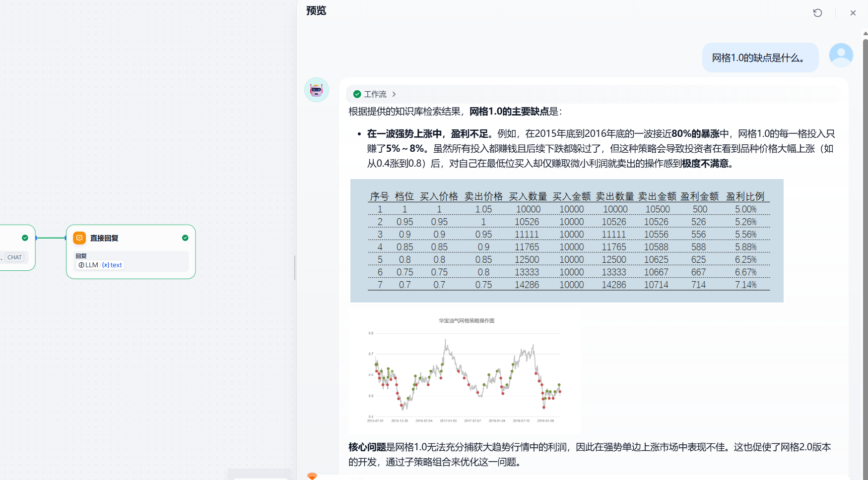Click the user profile avatar icon
The image size is (868, 480).
(841, 55)
